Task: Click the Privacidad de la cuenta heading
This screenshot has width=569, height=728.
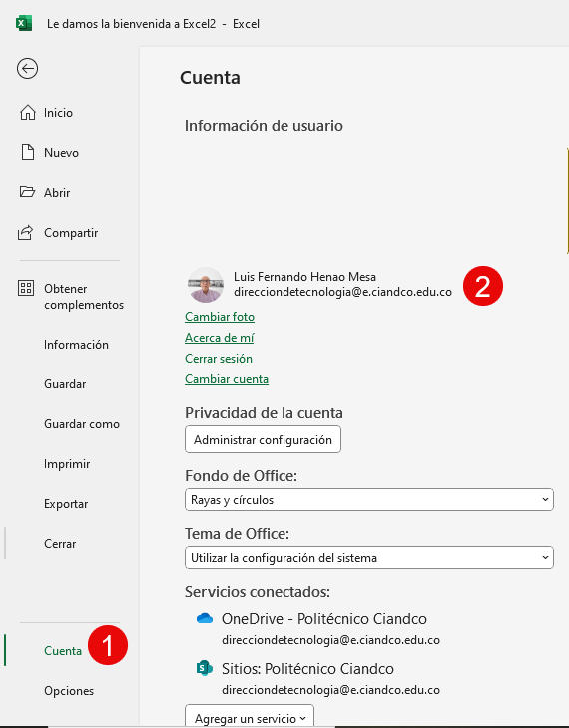Action: coord(264,412)
